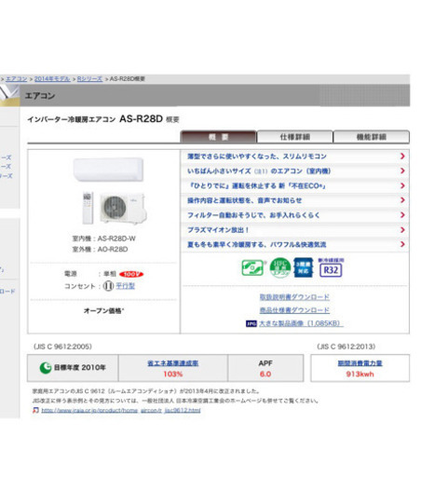Viewport: 448px width, 477px height.
Task: Click the green 目標年度 2010年 eco mark
Action: (x=46, y=368)
